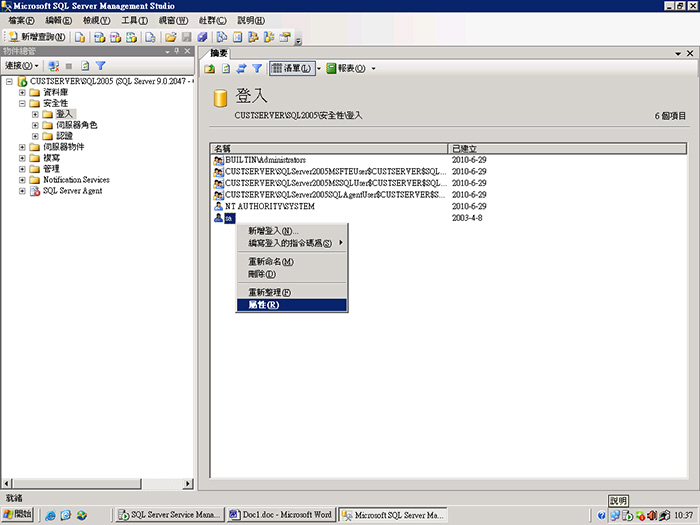This screenshot has width=700, height=525.
Task: Open 編寫登入的指令碼為(S) submenu
Action: pyautogui.click(x=292, y=243)
